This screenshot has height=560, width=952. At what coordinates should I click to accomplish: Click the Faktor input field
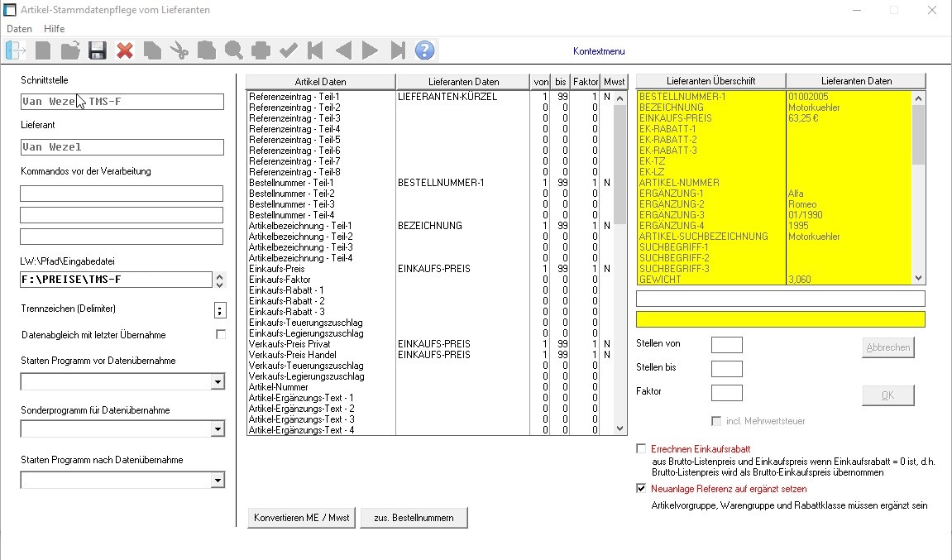point(727,393)
